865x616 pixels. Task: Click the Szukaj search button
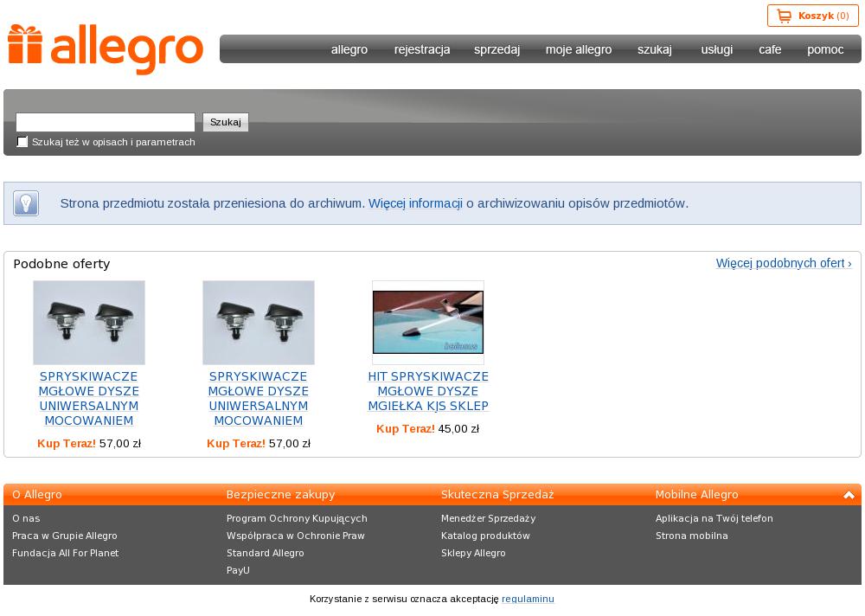pos(226,122)
